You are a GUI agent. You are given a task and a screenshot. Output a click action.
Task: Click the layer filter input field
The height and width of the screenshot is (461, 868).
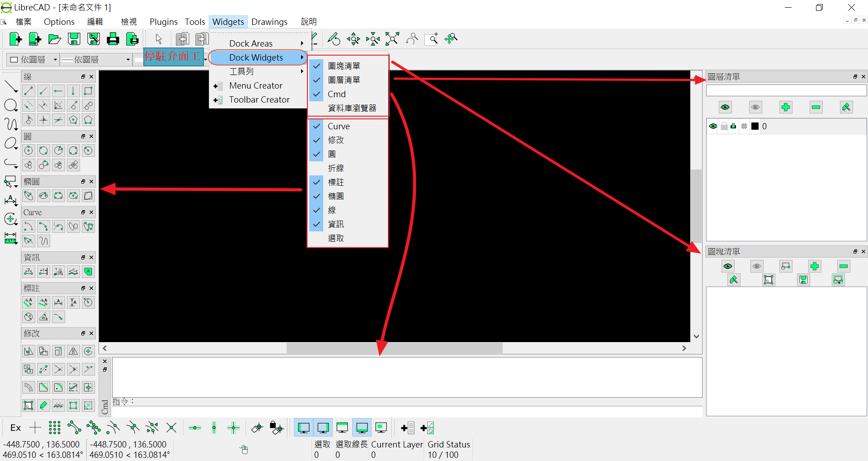786,90
